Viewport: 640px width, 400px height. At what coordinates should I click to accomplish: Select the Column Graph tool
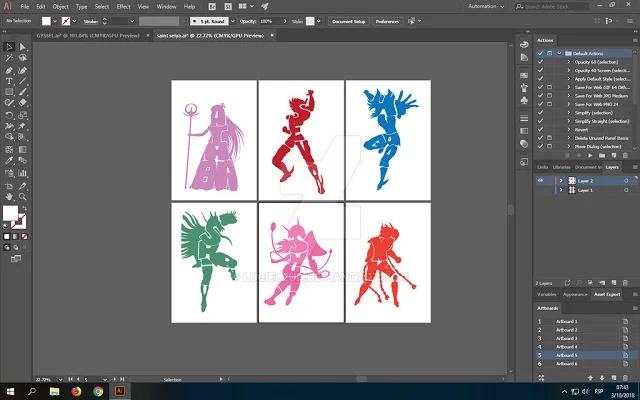[22, 173]
